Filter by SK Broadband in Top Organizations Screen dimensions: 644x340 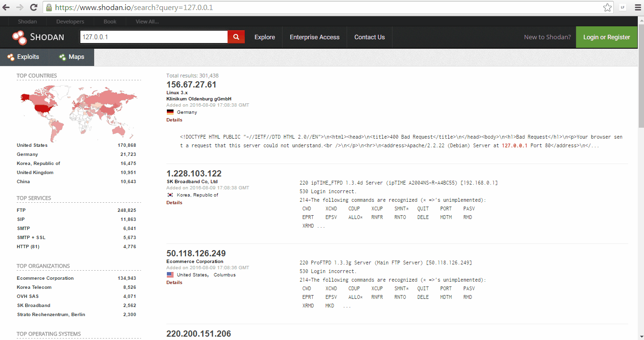click(33, 306)
